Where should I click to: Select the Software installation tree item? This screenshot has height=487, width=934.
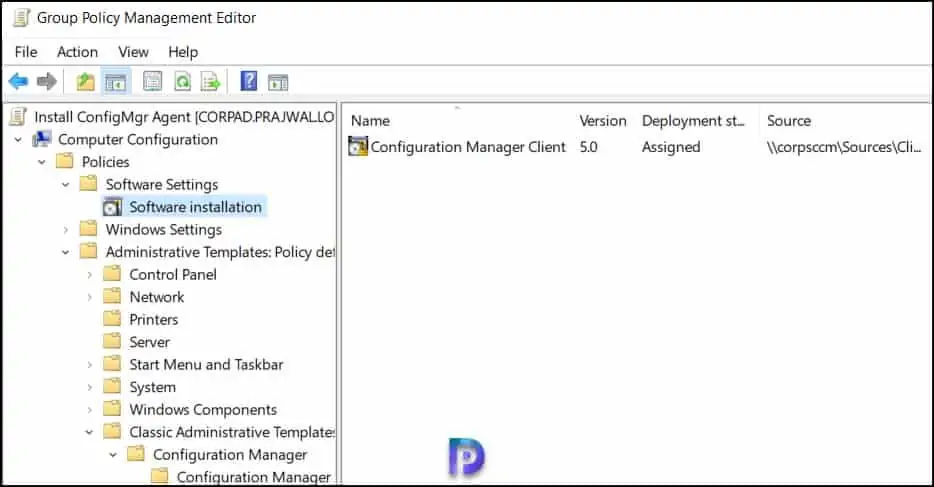[x=195, y=207]
